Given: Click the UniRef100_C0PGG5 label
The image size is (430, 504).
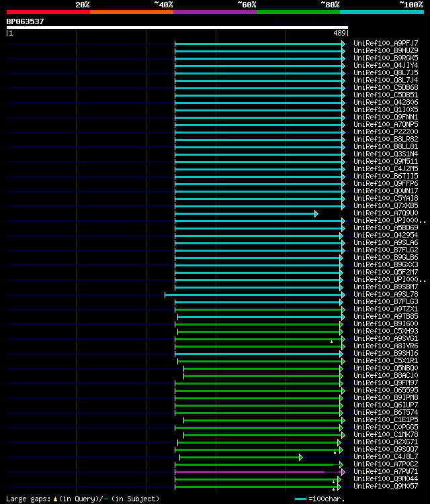Looking at the screenshot, I should pyautogui.click(x=386, y=427).
